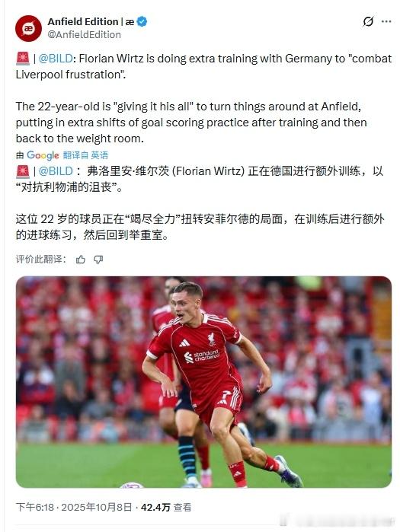Viewport: 400px width, 532px height.
Task: Click the siren emoji in translated text
Action: pos(23,171)
